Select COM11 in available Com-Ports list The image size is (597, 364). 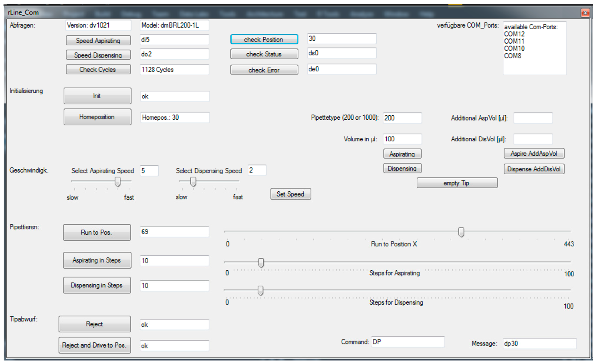click(x=514, y=41)
